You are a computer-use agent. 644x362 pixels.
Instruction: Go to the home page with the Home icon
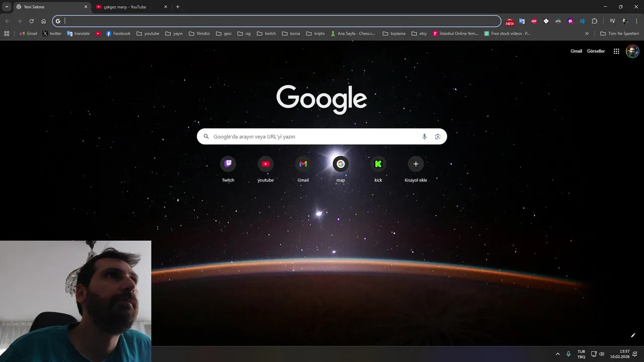(x=43, y=21)
